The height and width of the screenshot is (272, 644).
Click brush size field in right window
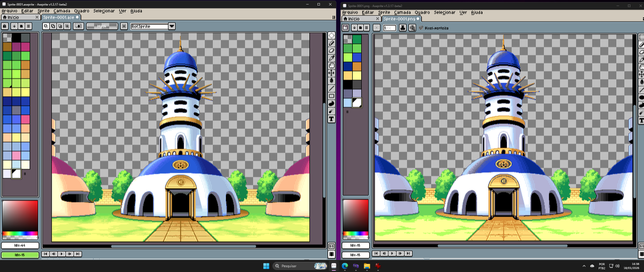pos(389,27)
